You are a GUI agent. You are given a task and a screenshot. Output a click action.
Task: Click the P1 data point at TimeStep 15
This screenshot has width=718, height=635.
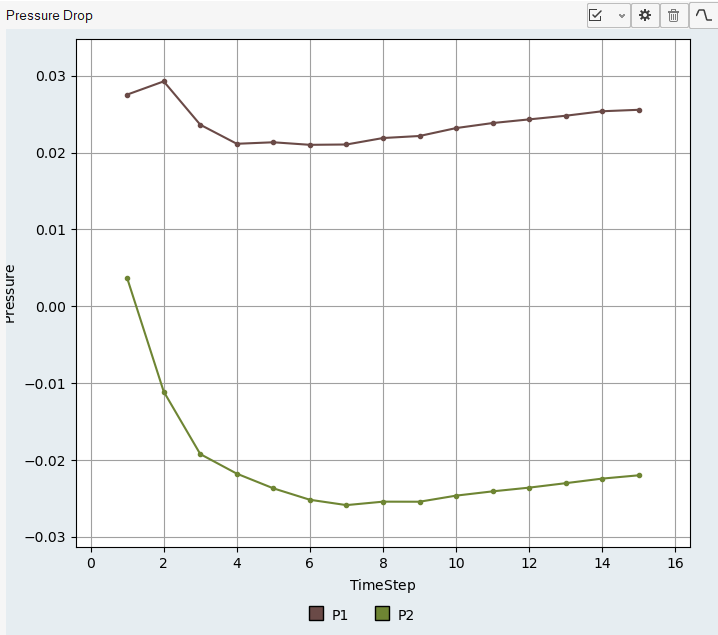click(639, 110)
